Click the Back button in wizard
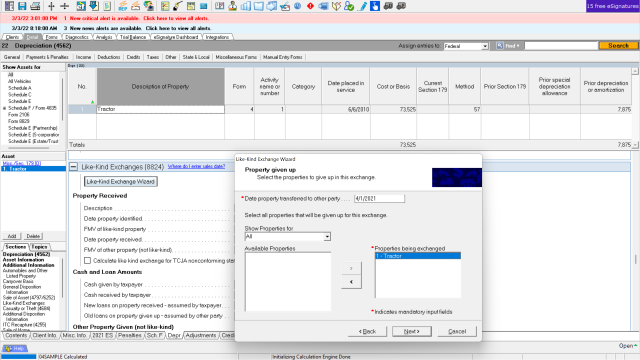 tap(367, 331)
